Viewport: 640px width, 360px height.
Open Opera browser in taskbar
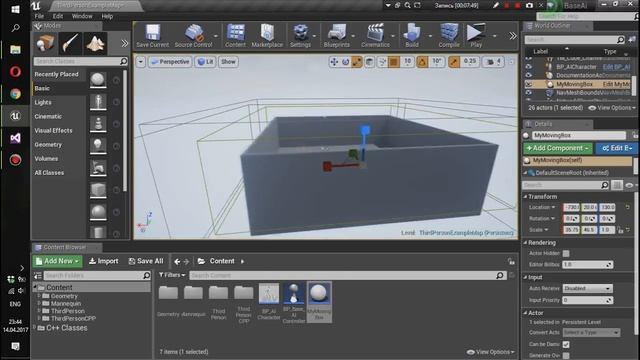tap(15, 72)
